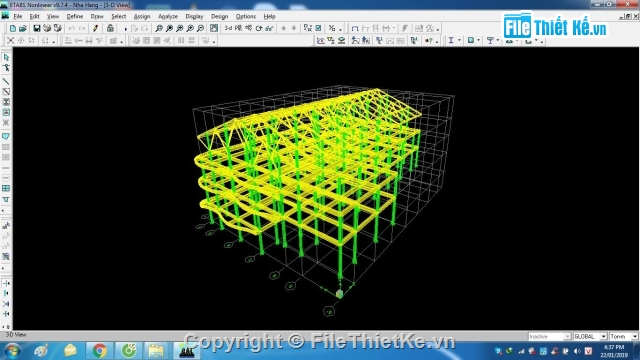Click the Refresh pencil icon in toolbar
640x360 pixels.
point(96,28)
